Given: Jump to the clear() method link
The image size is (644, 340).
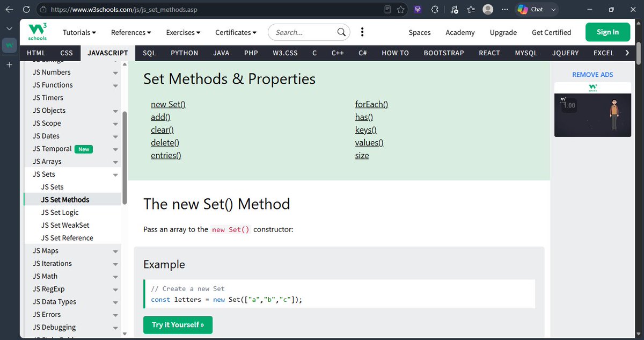Looking at the screenshot, I should click(162, 130).
